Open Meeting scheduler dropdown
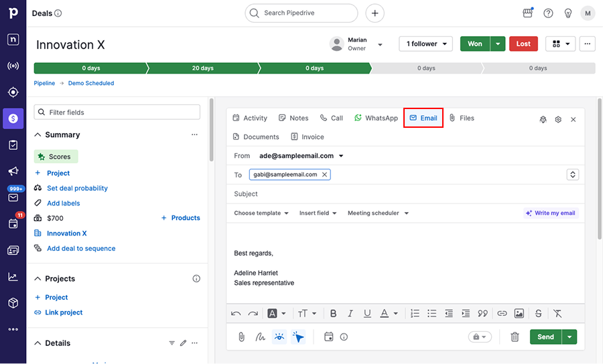Viewport: 603px width, 364px height. 378,213
